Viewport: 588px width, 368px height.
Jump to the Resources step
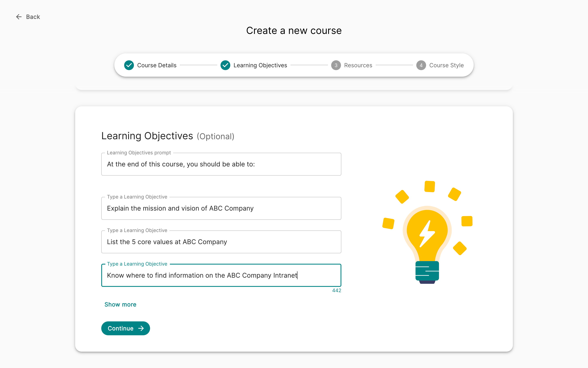(x=358, y=65)
